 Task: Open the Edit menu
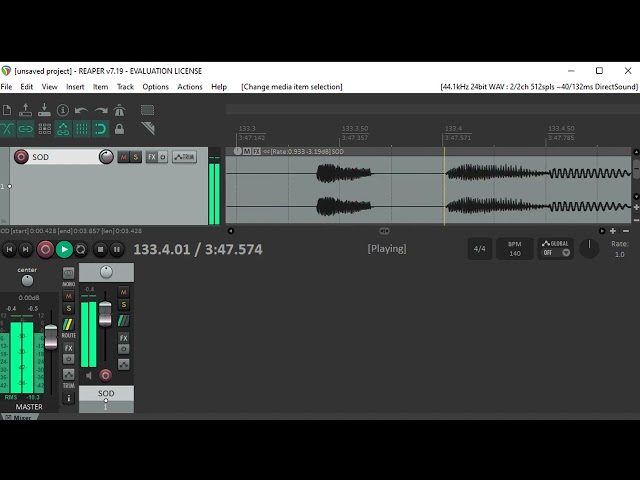pos(27,87)
